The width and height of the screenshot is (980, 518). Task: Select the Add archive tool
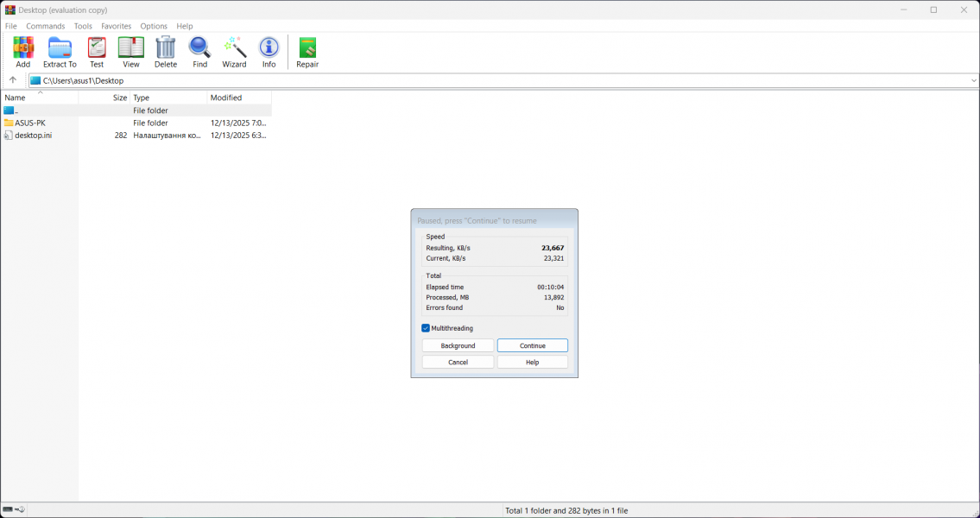(22, 50)
